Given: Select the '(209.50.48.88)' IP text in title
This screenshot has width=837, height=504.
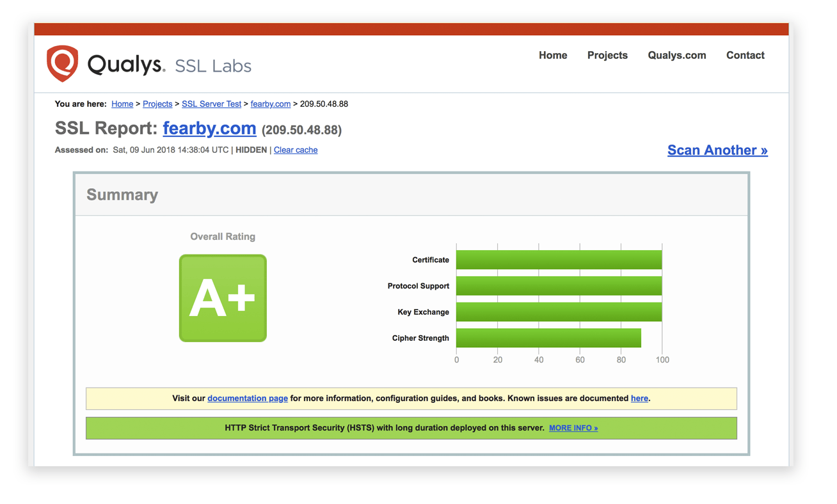Looking at the screenshot, I should pos(301,130).
